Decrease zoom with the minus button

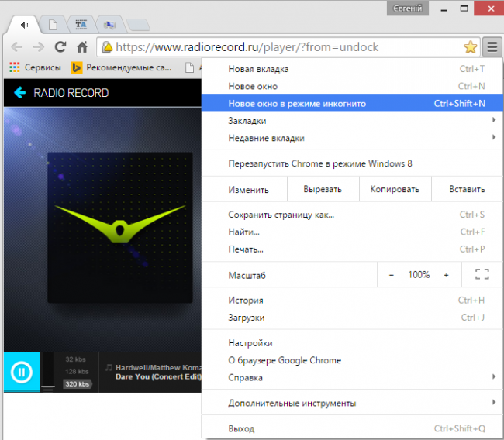click(x=391, y=275)
